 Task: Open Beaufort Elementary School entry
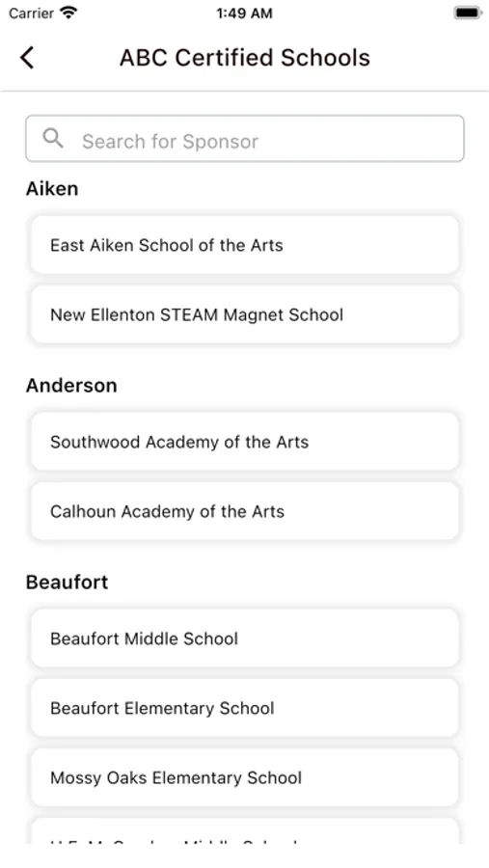(245, 708)
